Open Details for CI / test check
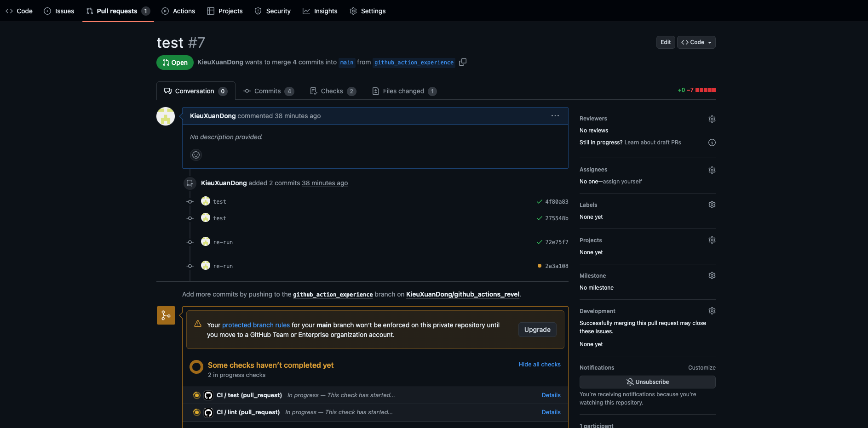Screen dimensions: 868x428 pos(551,395)
